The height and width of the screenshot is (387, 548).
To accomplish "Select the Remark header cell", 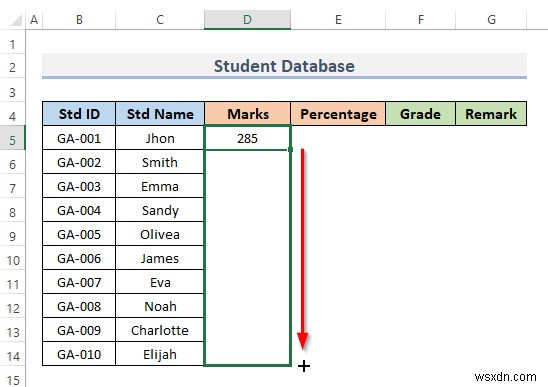I will coord(491,114).
